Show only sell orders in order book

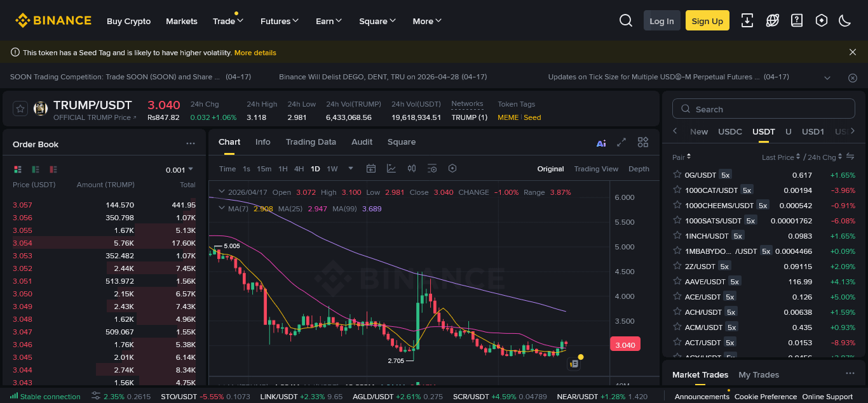53,169
